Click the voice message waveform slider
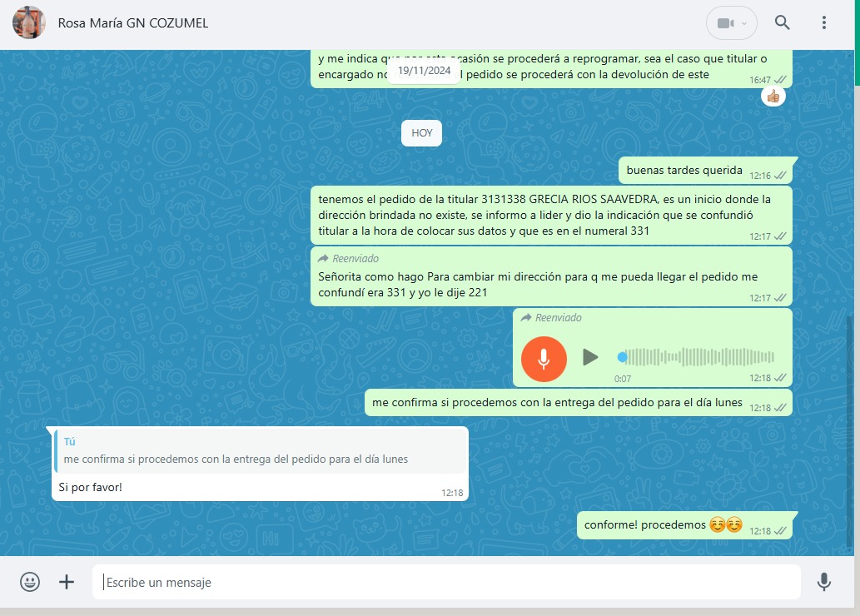Image resolution: width=860 pixels, height=616 pixels. pos(699,357)
